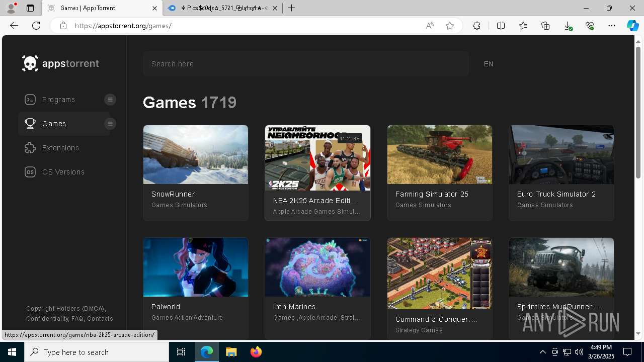Select Extensions in the sidebar
This screenshot has height=362, width=644.
[x=60, y=148]
